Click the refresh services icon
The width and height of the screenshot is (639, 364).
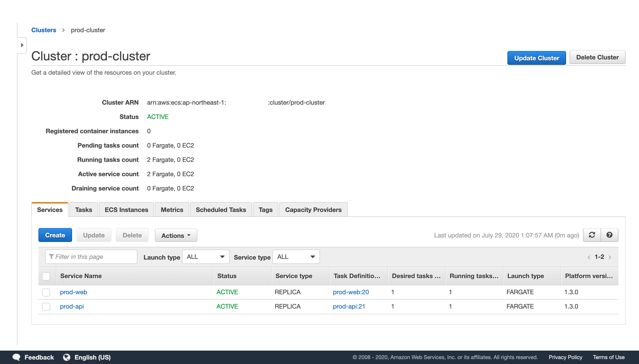(592, 235)
